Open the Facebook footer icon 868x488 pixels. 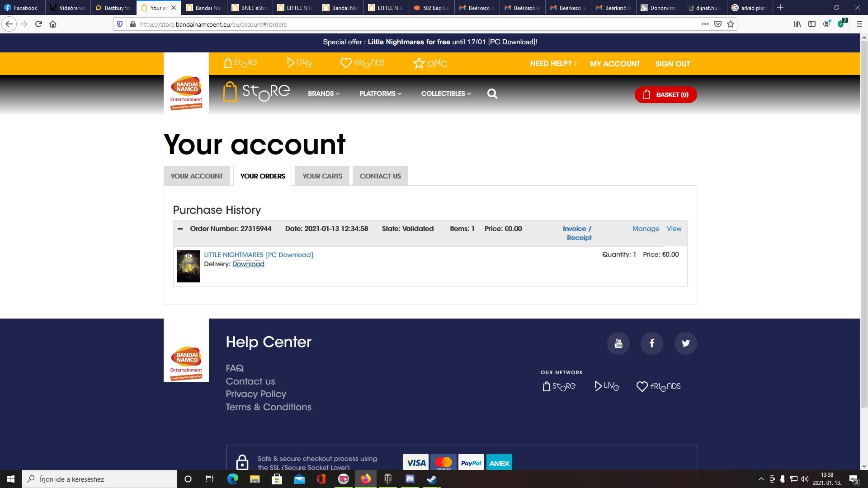tap(651, 343)
